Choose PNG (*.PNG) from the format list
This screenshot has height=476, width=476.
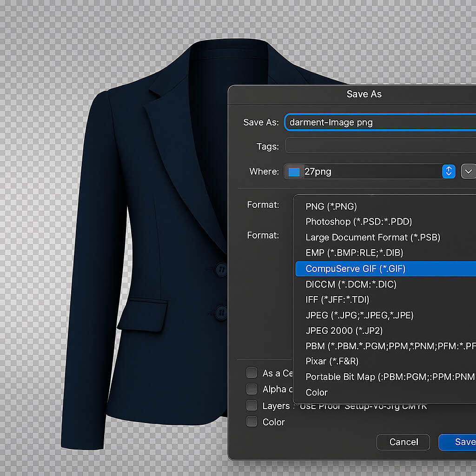point(331,206)
